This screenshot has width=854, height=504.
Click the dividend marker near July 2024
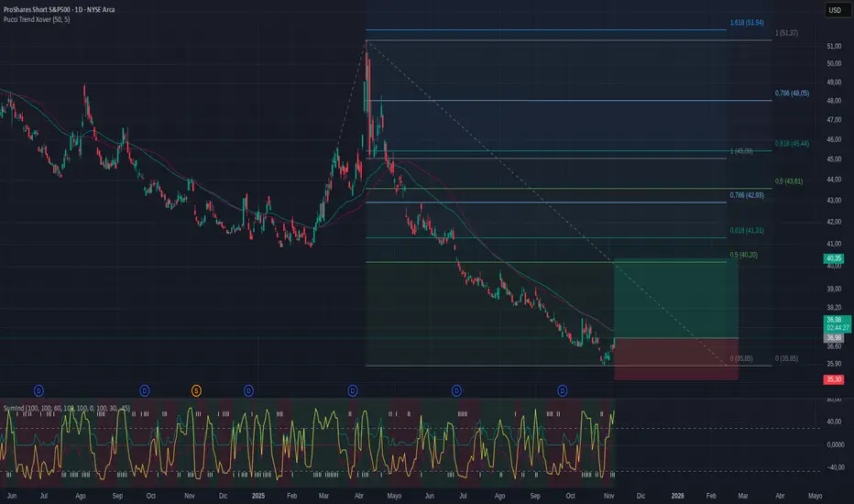coord(39,390)
